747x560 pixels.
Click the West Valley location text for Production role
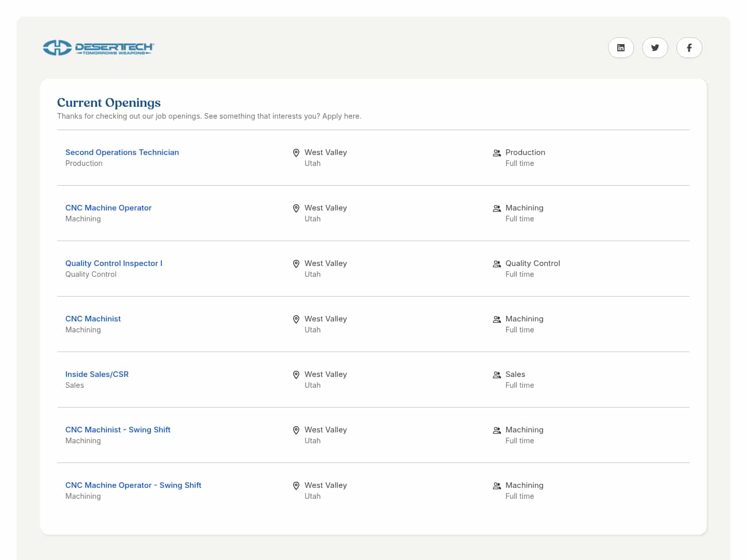pos(326,152)
